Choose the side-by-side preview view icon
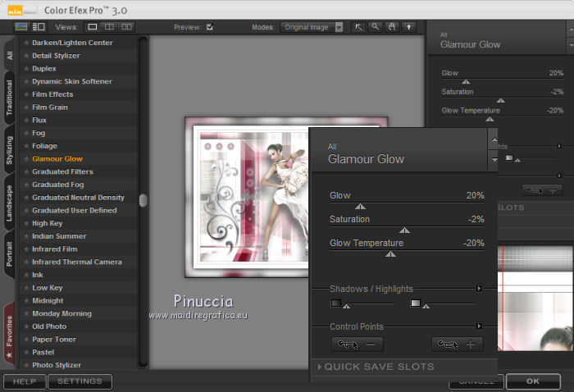 click(126, 27)
